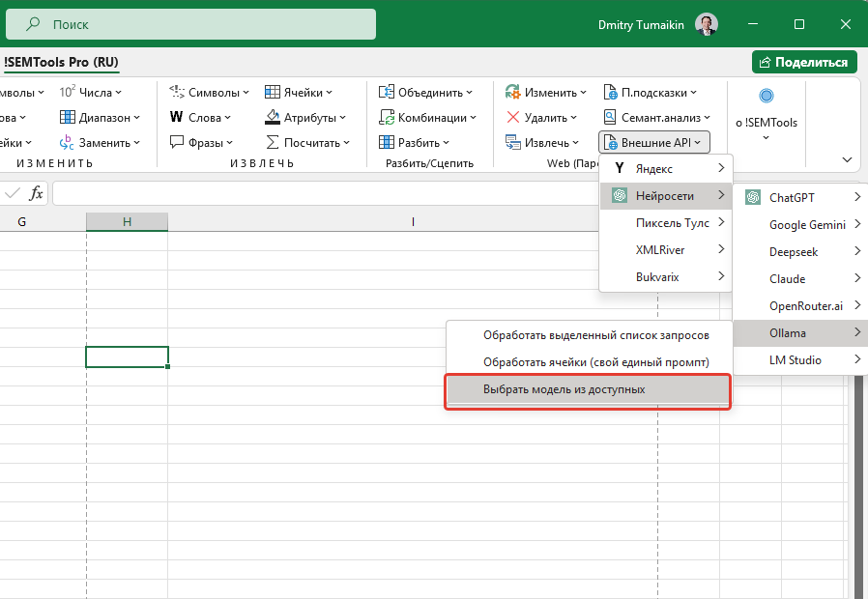
Task: Choose Обработать выделенный список запросов
Action: (589, 335)
